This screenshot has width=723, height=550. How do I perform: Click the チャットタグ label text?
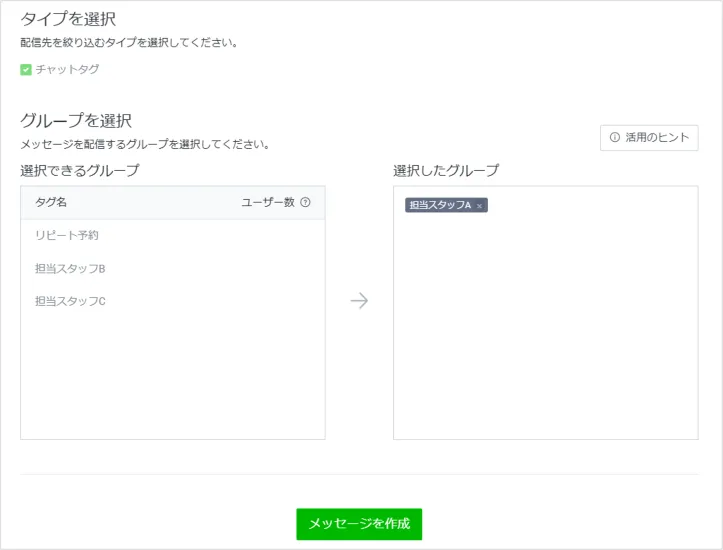67,70
